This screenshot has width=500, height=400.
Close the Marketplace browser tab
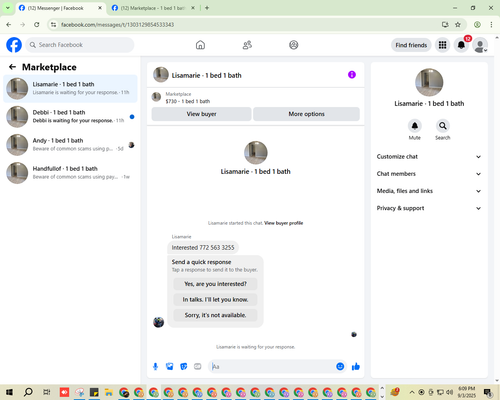pyautogui.click(x=193, y=8)
